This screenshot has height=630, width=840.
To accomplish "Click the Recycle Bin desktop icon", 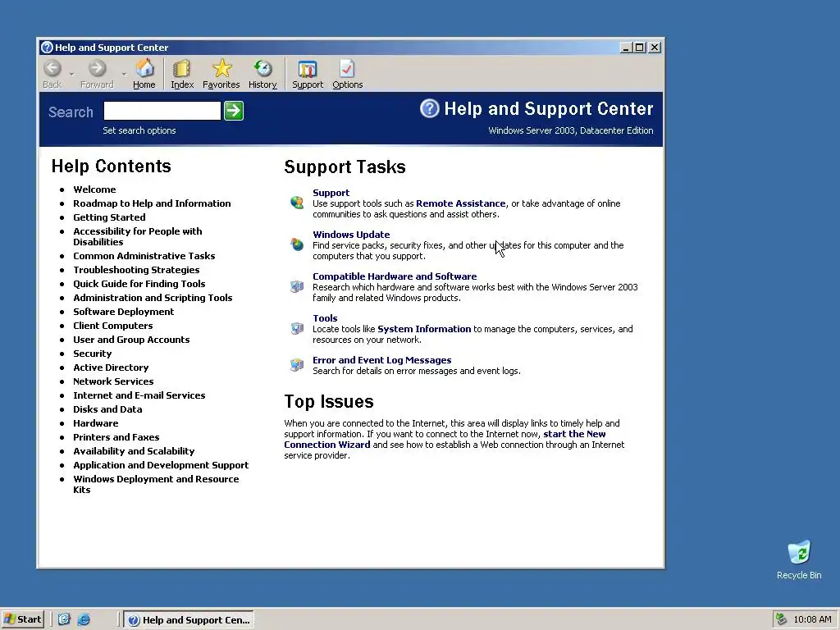I will (799, 552).
